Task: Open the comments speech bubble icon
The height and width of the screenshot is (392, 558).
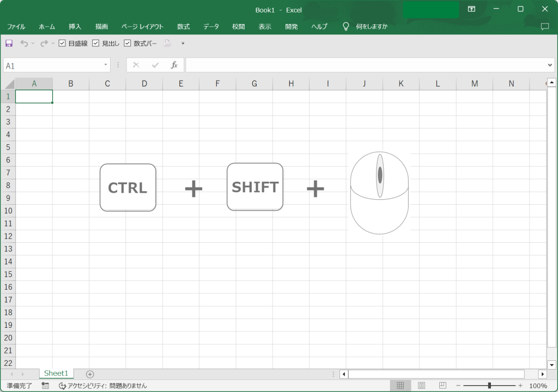Action: (x=544, y=26)
